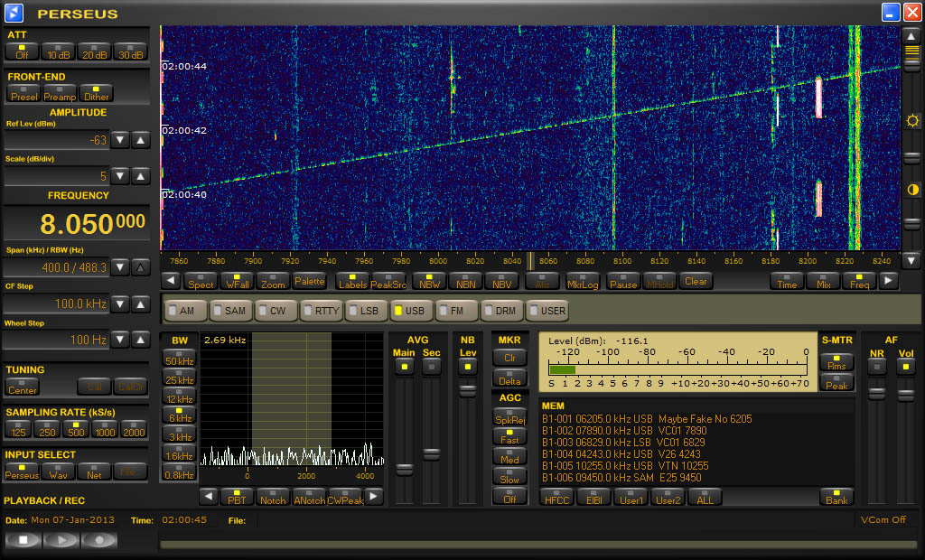
Task: Set bandwidth to 3 kHz
Action: (180, 434)
